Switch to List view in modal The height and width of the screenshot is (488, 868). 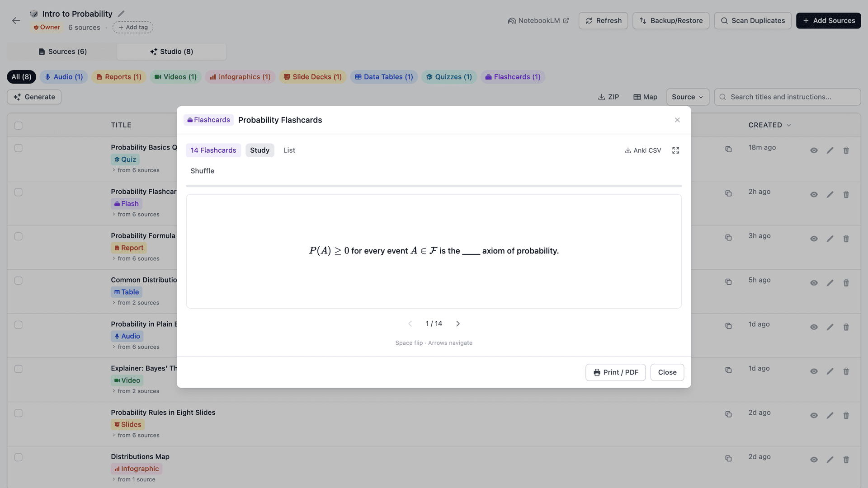click(x=289, y=150)
